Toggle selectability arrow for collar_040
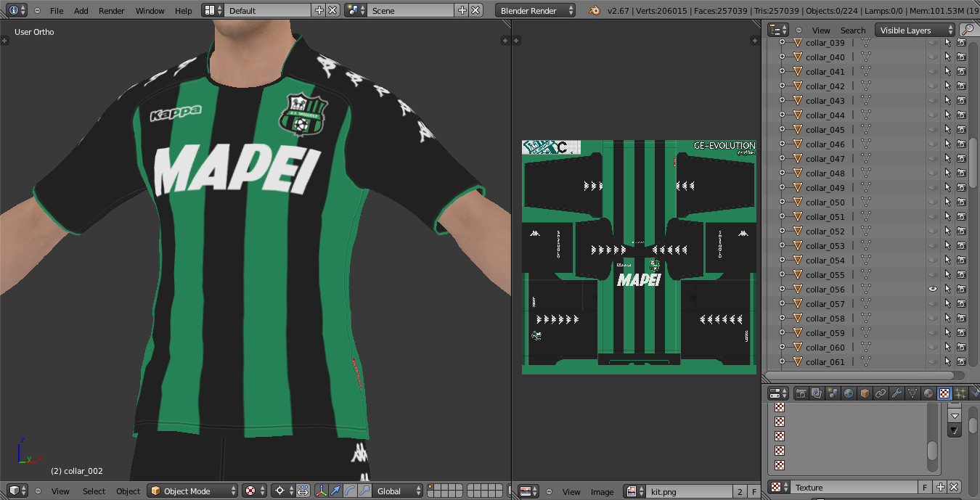The height and width of the screenshot is (500, 980). [x=947, y=57]
